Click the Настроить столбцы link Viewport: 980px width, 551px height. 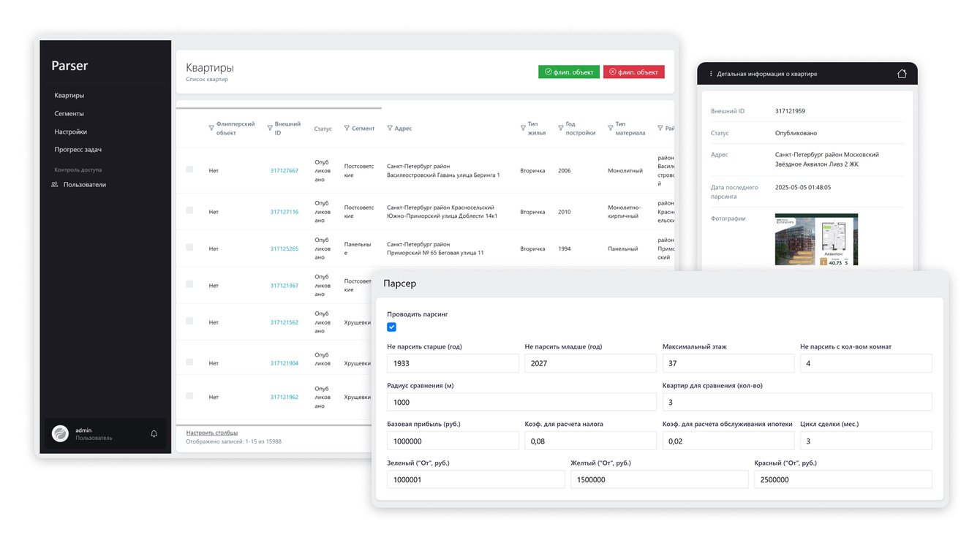click(x=212, y=433)
